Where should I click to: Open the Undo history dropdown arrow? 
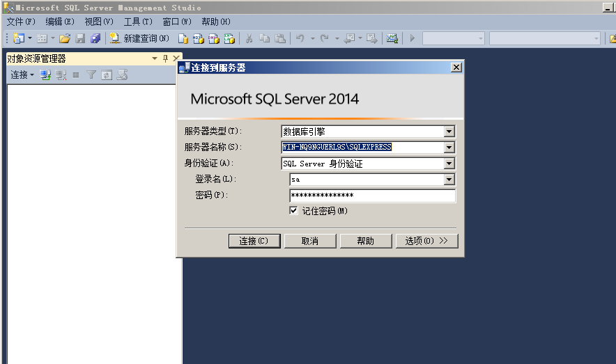point(313,38)
